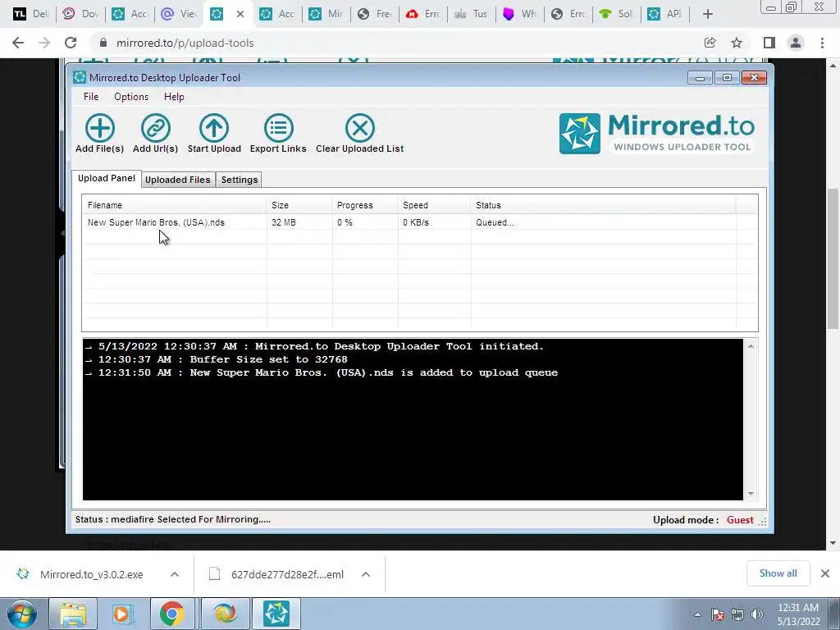Close the downloads bar

click(825, 573)
